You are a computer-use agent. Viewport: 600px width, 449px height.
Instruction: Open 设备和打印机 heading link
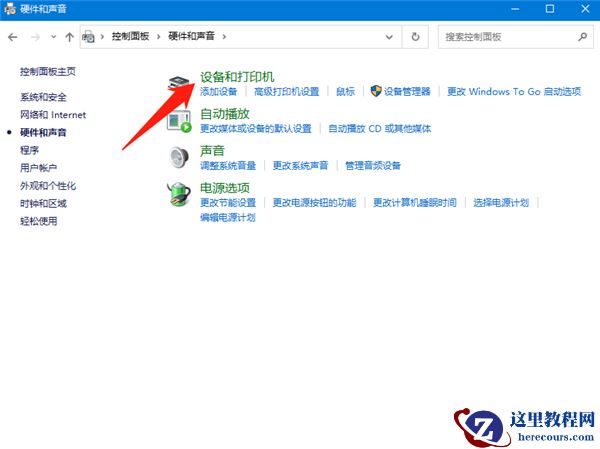[237, 77]
